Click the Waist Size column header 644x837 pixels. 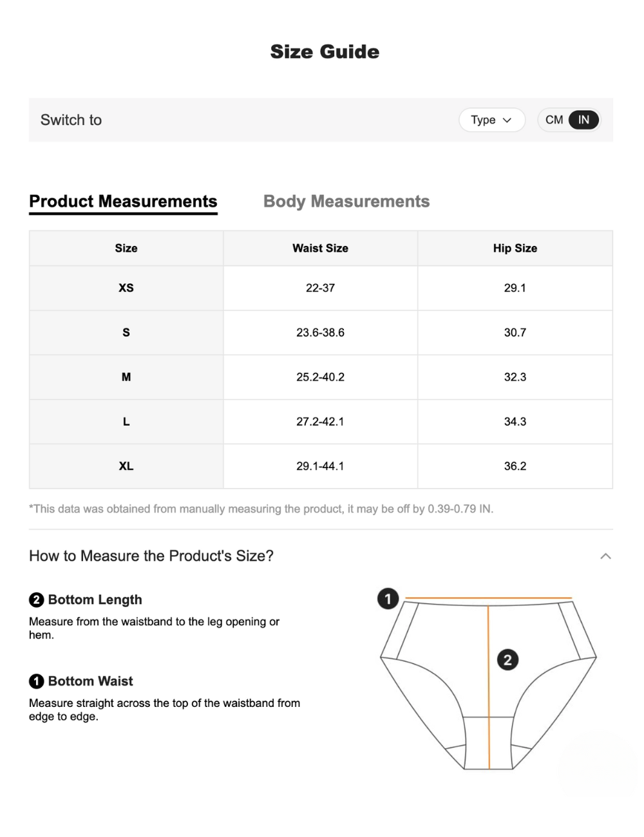click(x=320, y=249)
